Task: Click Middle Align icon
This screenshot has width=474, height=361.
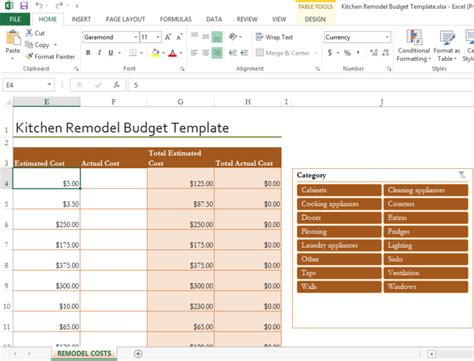Action: pos(206,36)
